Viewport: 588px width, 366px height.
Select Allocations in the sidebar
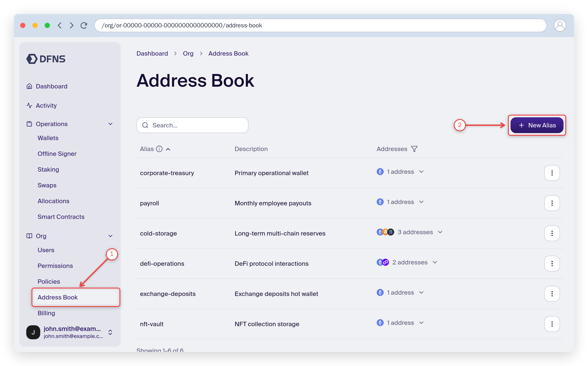click(x=53, y=201)
